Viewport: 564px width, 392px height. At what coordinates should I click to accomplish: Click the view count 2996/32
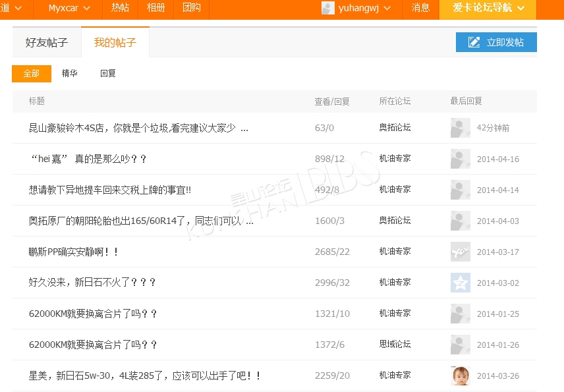[332, 283]
